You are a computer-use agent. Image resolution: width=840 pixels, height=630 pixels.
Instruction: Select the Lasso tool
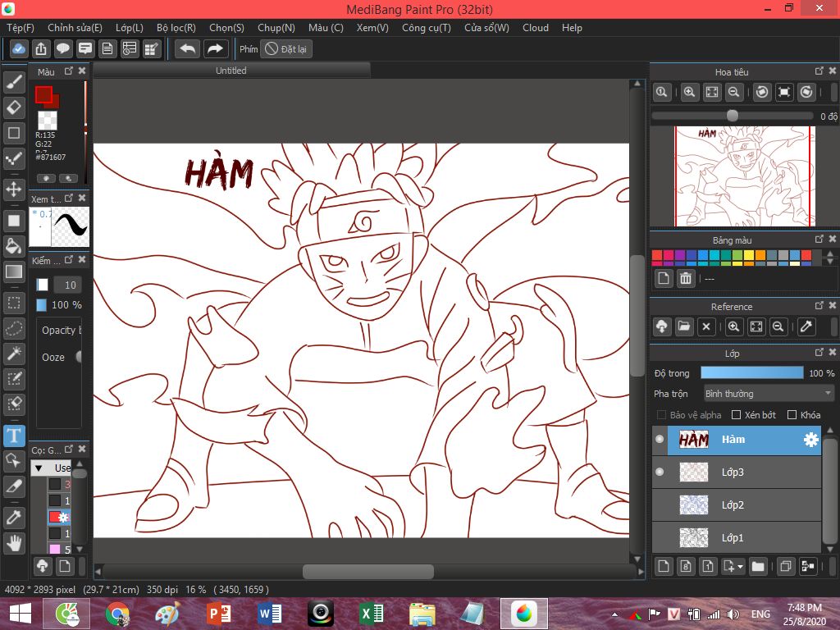tap(14, 328)
